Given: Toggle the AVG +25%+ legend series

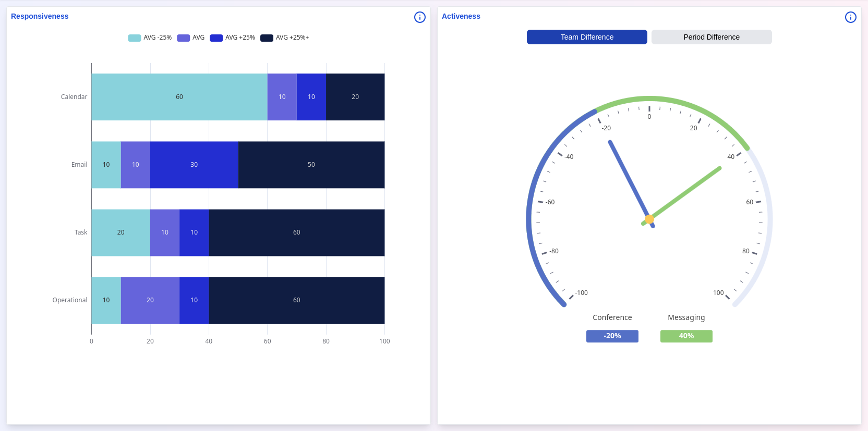Looking at the screenshot, I should click(285, 38).
